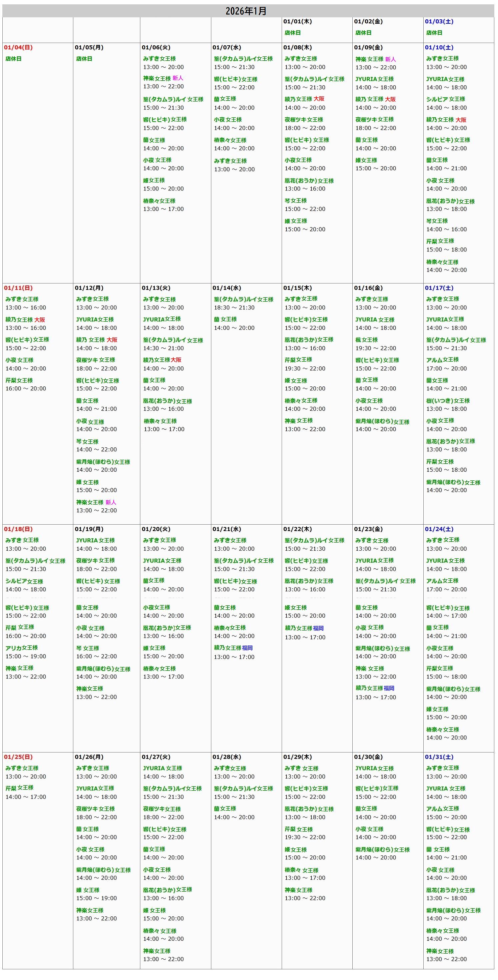Click 姫女王様 on 01/27
Viewport: 498px width, 980px height.
154,910
